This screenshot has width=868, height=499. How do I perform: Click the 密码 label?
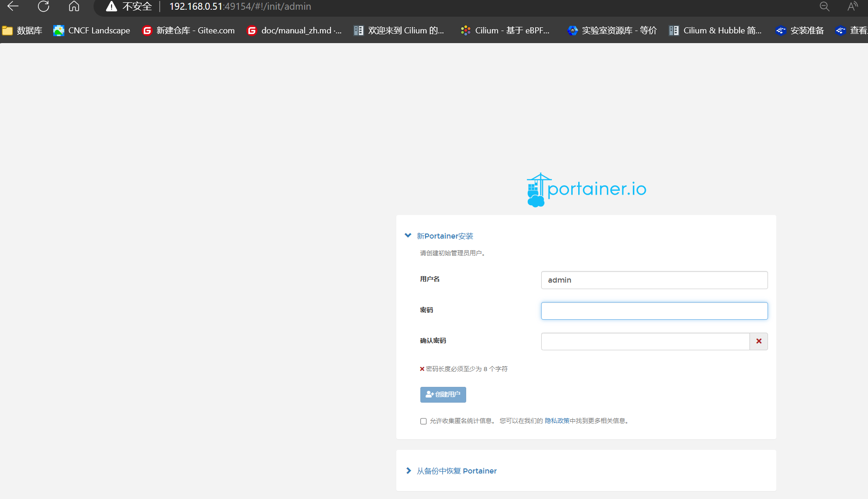[x=426, y=310]
